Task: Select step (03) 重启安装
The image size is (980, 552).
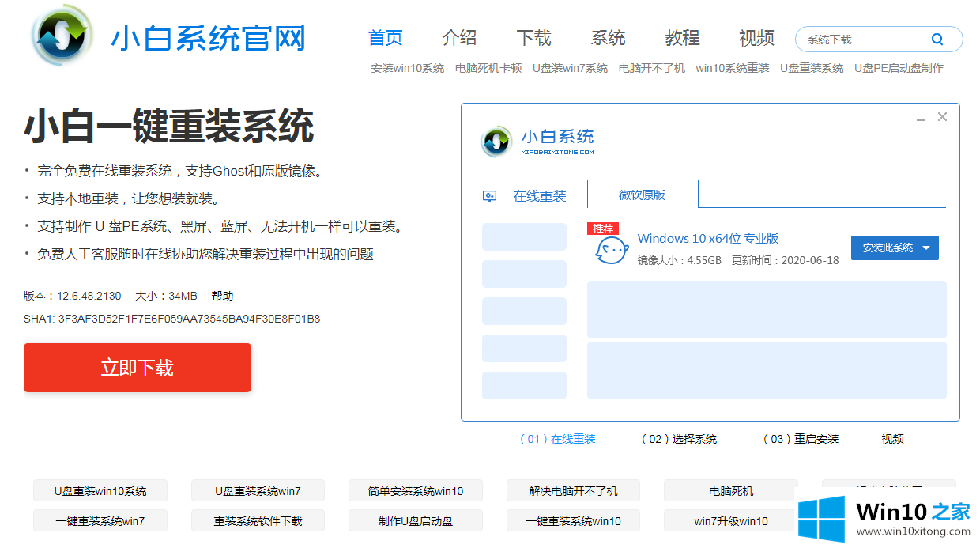Action: pos(801,439)
